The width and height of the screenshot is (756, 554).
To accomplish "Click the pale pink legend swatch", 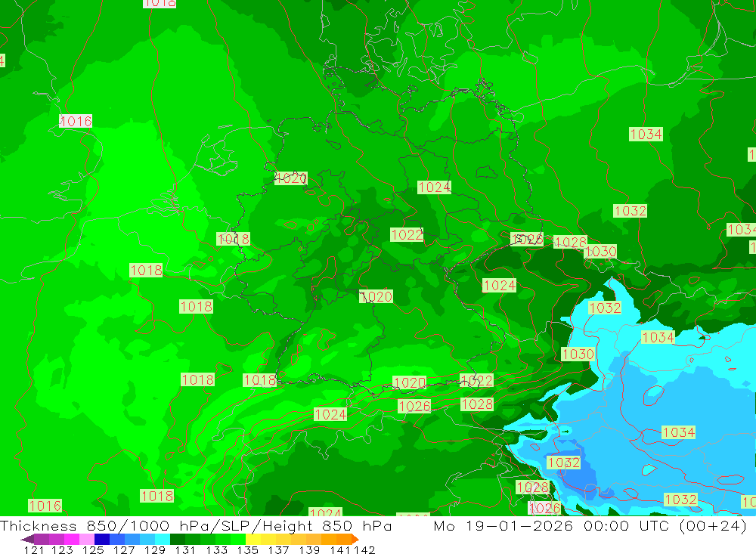I will click(x=86, y=539).
